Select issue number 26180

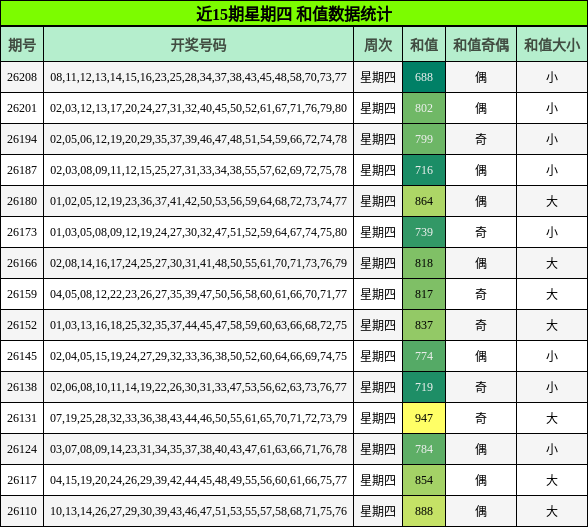(22, 201)
